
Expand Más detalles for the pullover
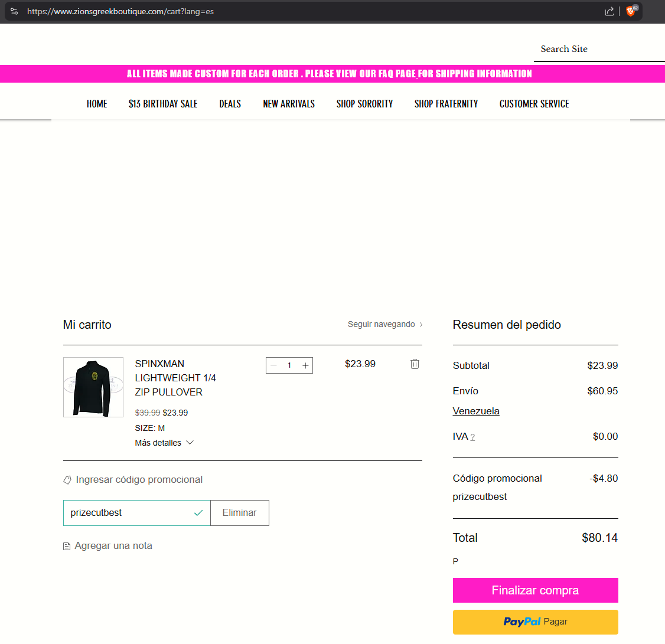[164, 443]
